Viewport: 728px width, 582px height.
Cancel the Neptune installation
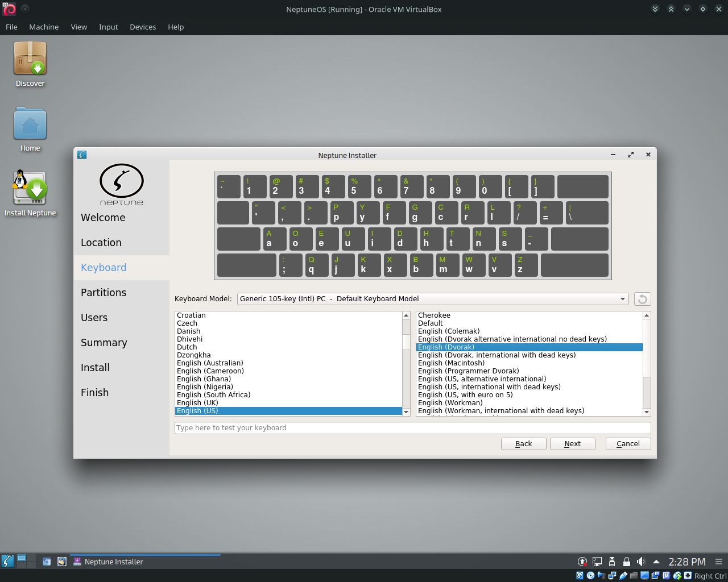628,443
